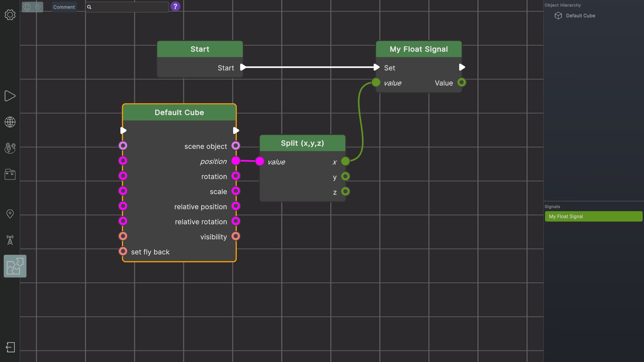644x362 pixels.
Task: Select the Start node header
Action: click(x=200, y=49)
